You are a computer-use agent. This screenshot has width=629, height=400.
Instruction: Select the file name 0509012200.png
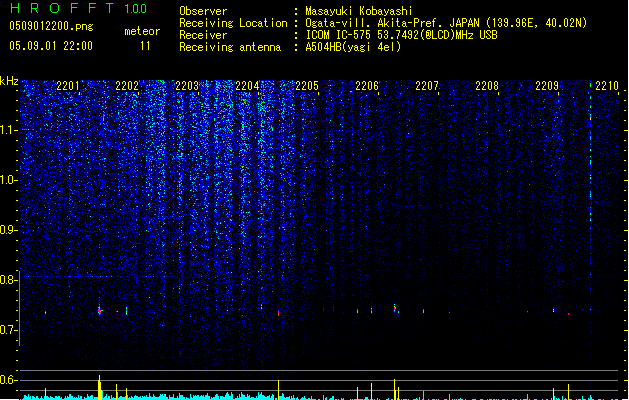[x=51, y=26]
